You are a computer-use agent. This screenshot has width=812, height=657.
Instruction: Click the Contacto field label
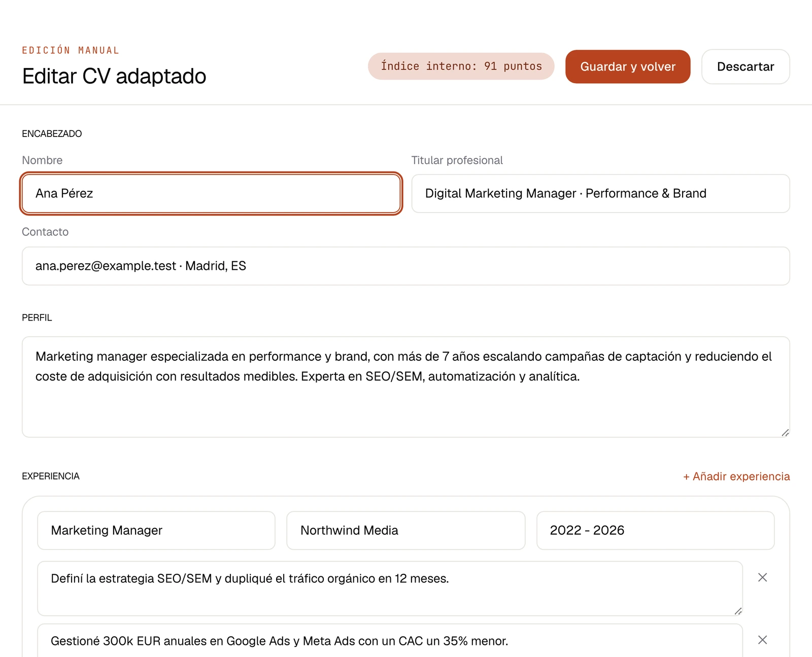click(45, 232)
